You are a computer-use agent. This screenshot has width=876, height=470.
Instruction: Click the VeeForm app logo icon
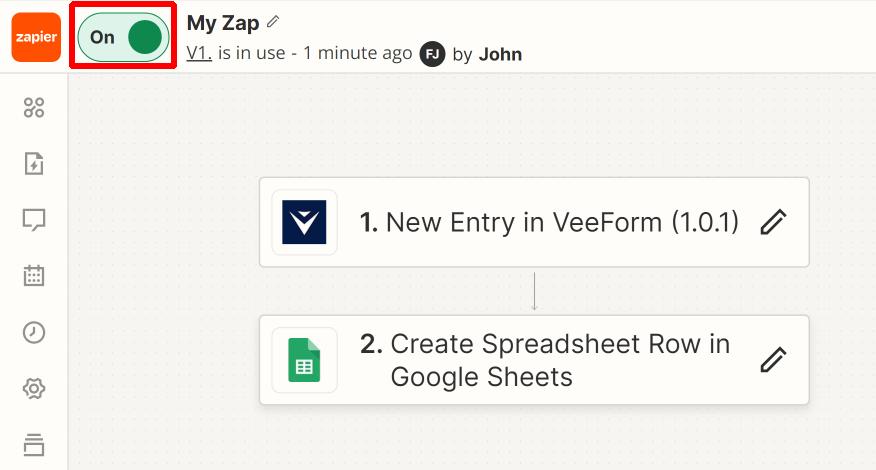304,222
